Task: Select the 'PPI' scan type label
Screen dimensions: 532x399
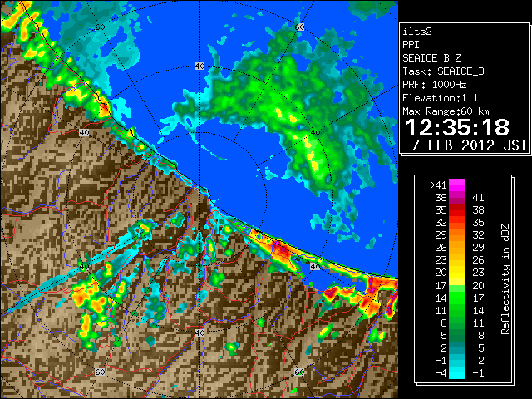Action: point(411,45)
